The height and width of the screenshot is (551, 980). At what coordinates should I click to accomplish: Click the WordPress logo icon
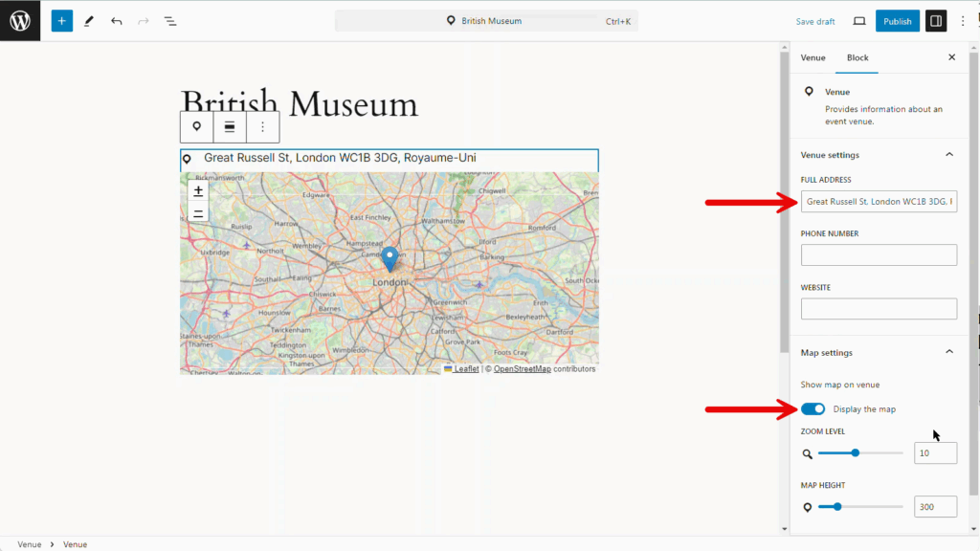20,20
